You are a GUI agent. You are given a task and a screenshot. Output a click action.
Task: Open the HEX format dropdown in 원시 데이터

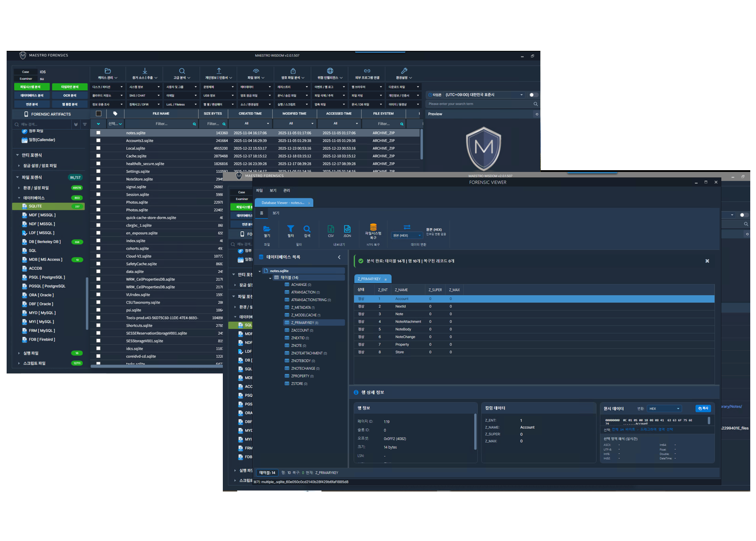[x=664, y=408]
